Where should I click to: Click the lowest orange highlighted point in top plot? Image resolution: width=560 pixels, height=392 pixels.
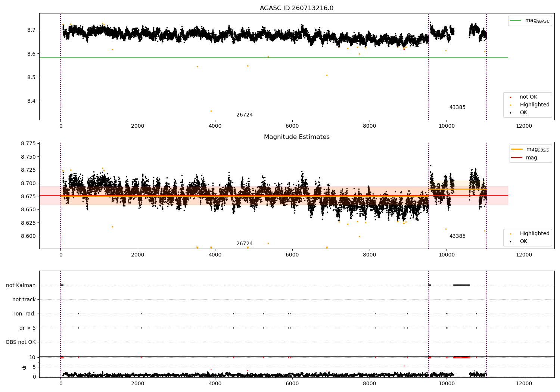pos(211,111)
